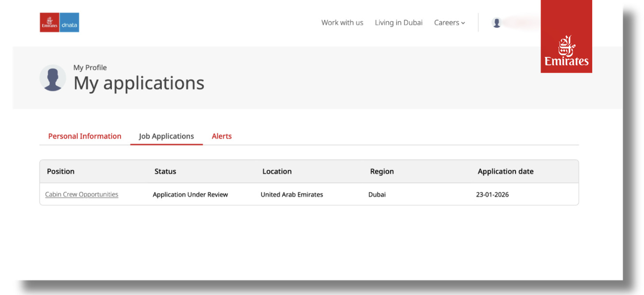Click the My Profile label
This screenshot has width=644, height=295.
(x=90, y=68)
